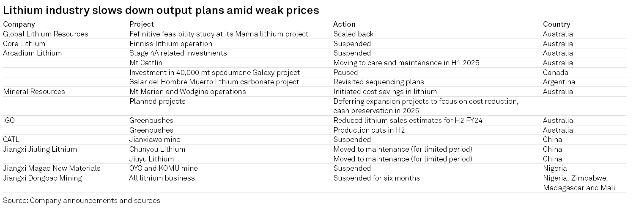The height and width of the screenshot is (214, 644).
Task: Select the "Suspended for six months" action
Action: click(376, 178)
